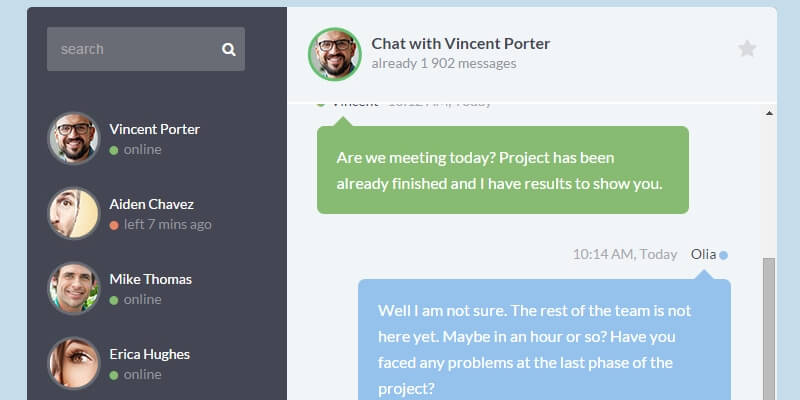Screen dimensions: 800x400
Task: Click the "Chat with Vincent Porter" title
Action: click(461, 44)
